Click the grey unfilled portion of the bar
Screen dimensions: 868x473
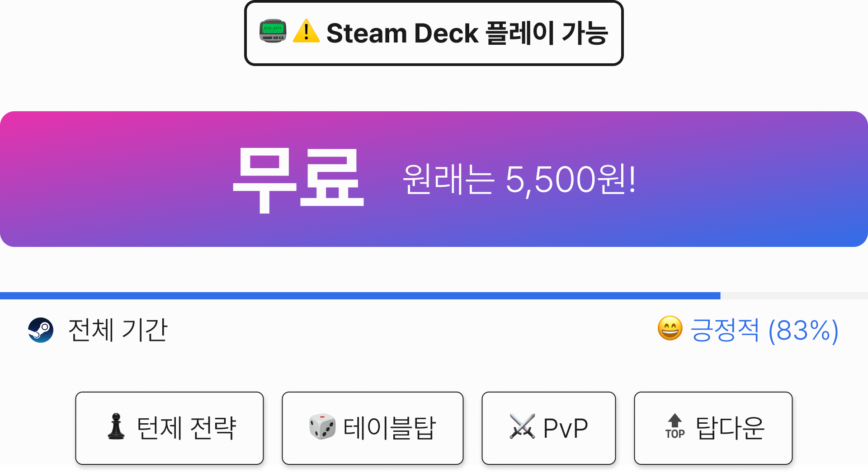tap(794, 296)
